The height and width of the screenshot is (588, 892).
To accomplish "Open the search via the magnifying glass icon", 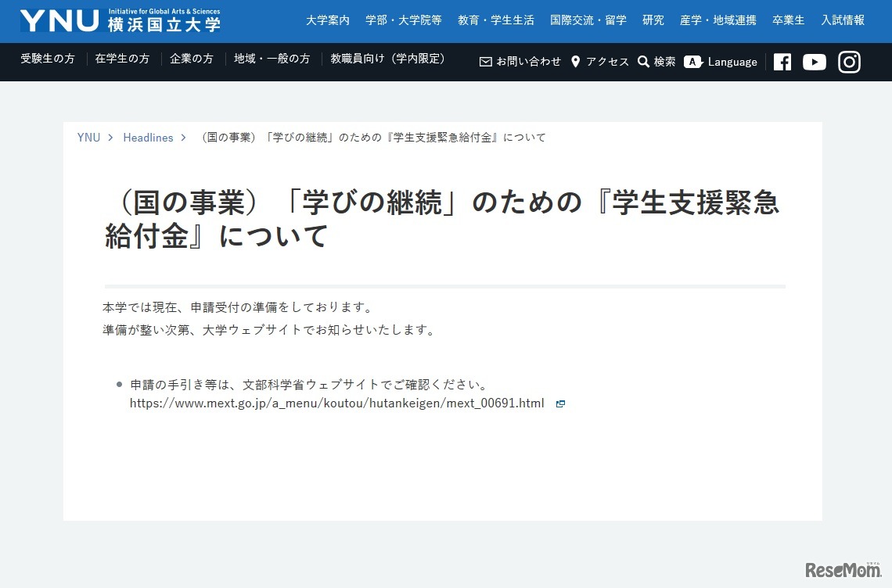I will [x=643, y=62].
